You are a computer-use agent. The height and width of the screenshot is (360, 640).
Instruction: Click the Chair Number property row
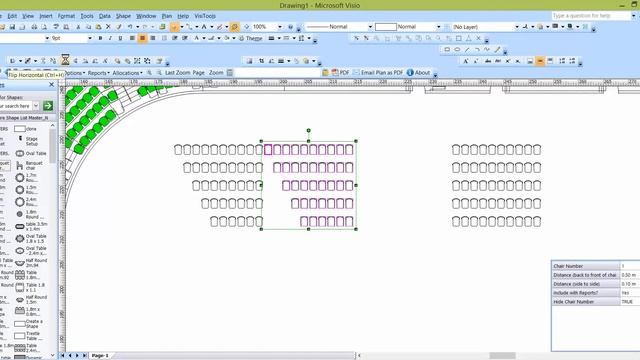[596, 266]
